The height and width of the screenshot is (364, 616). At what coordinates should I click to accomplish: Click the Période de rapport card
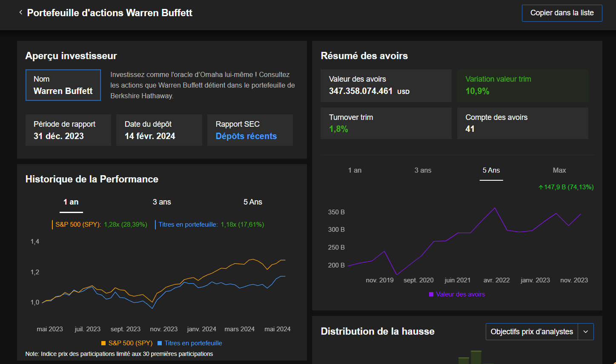tap(68, 130)
